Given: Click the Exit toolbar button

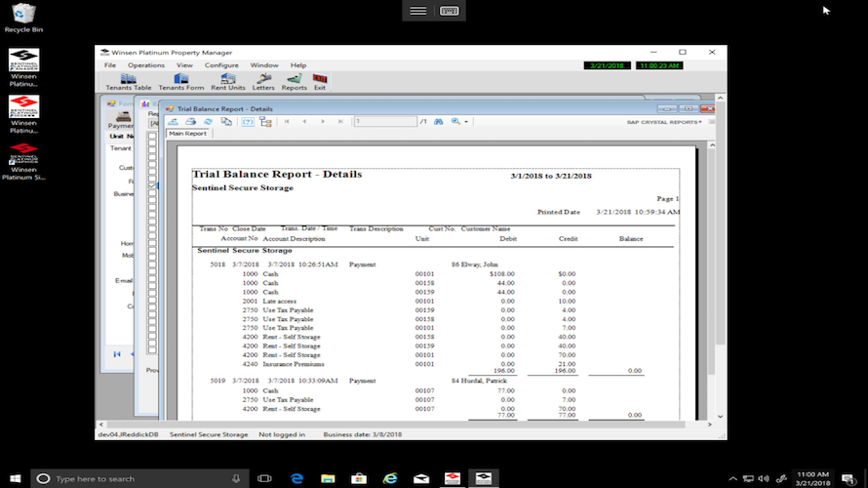Looking at the screenshot, I should click(320, 82).
